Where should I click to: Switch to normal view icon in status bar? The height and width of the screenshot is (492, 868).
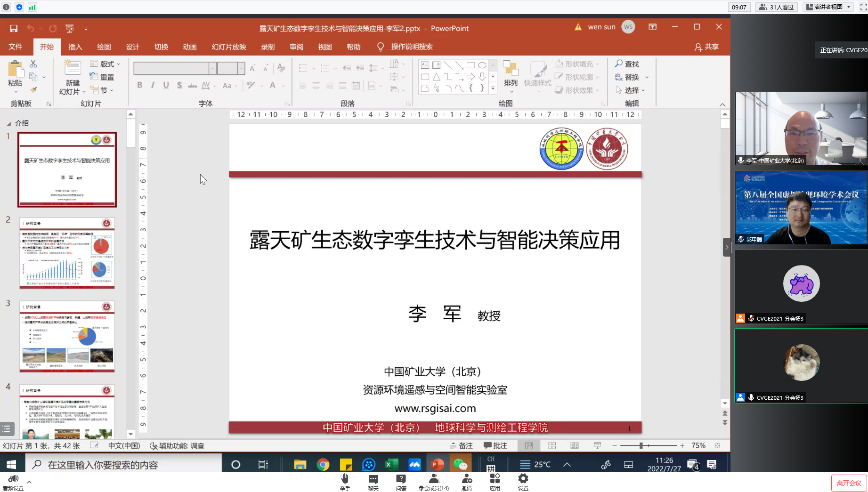click(529, 445)
